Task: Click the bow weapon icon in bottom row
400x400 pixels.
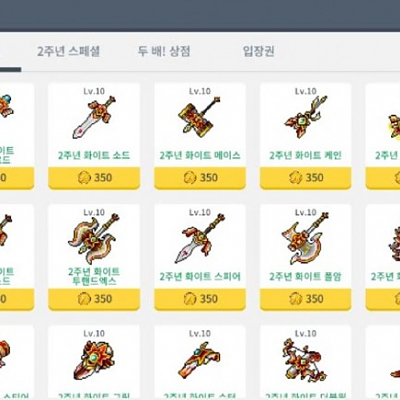Action: tap(303, 360)
